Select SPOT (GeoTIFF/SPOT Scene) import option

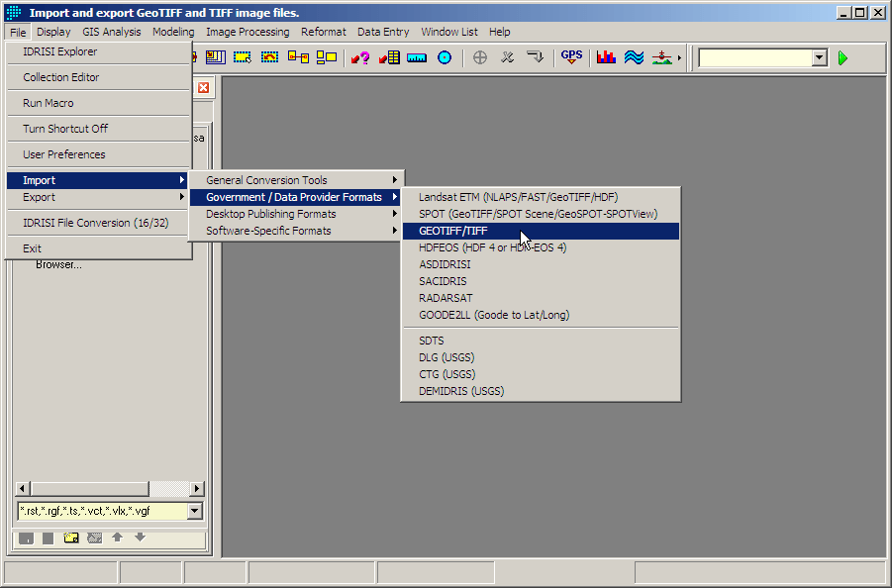pos(541,214)
